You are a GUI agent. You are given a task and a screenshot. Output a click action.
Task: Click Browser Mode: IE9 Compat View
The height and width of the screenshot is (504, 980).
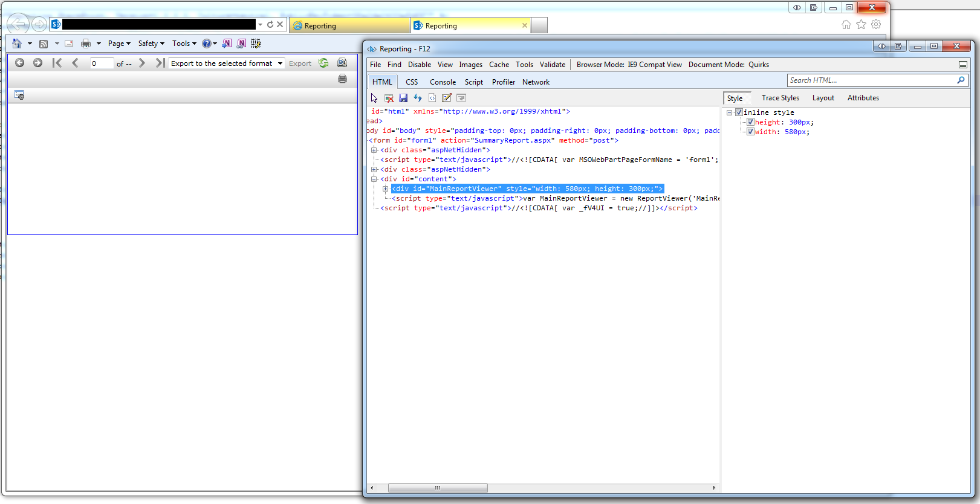pyautogui.click(x=629, y=65)
